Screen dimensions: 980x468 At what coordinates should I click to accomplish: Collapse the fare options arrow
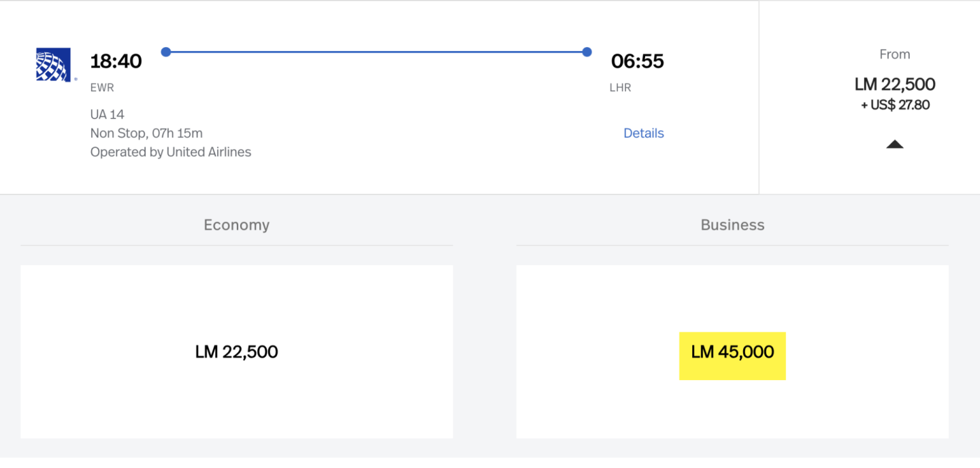pos(894,144)
